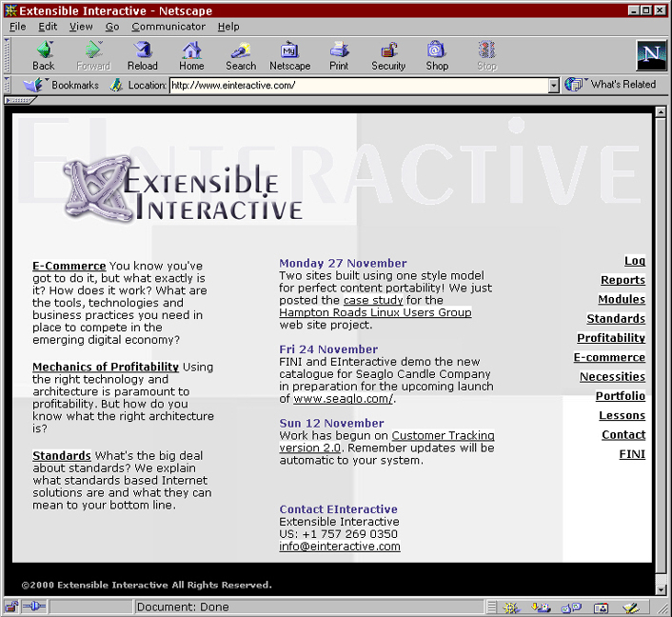
Task: Open the case study link
Action: 373,300
